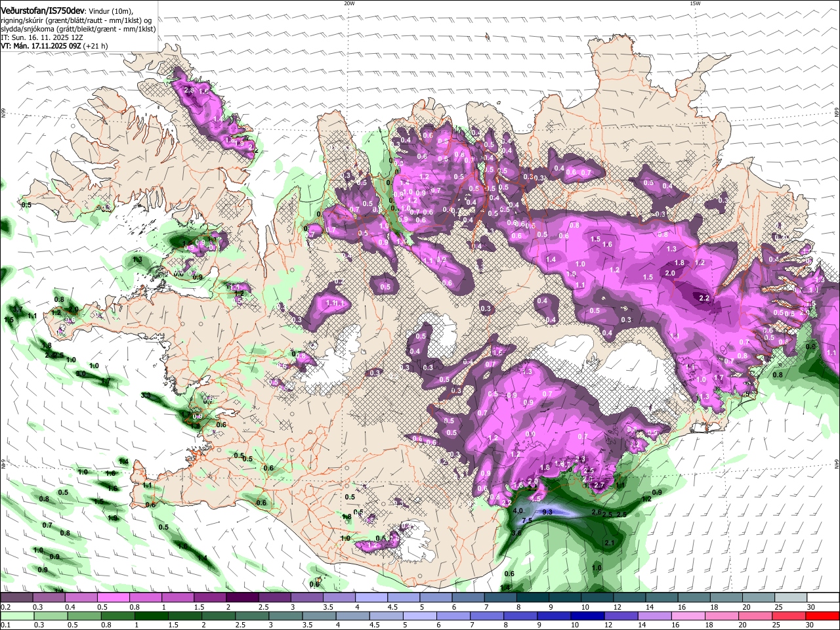Select the 7.5 value in the blue rain area
Screen dimensions: 840x630
tap(527, 520)
